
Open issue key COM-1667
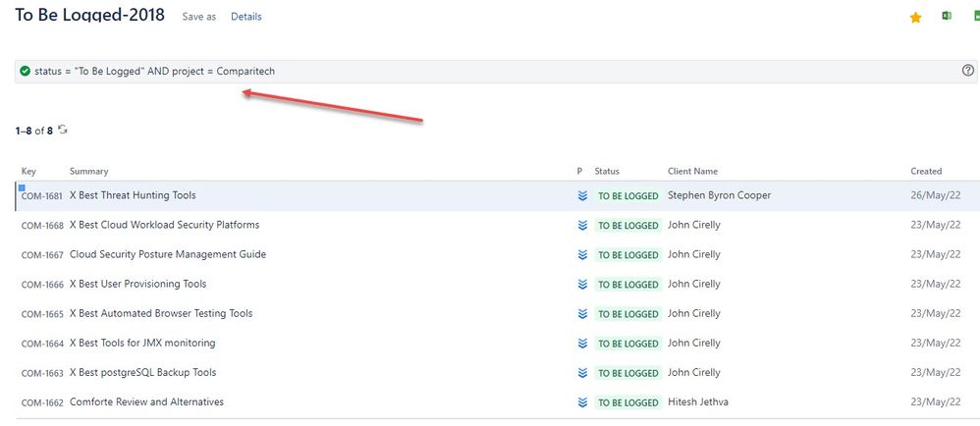click(42, 255)
